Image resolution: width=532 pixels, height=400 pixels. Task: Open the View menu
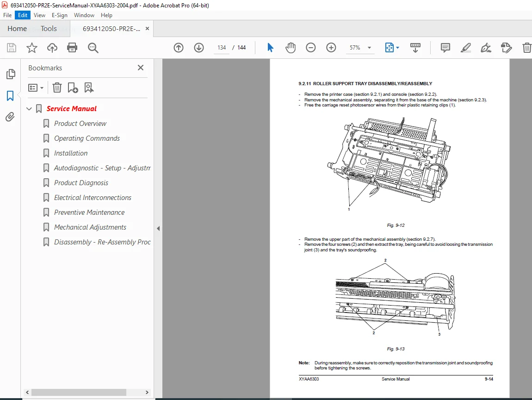39,15
